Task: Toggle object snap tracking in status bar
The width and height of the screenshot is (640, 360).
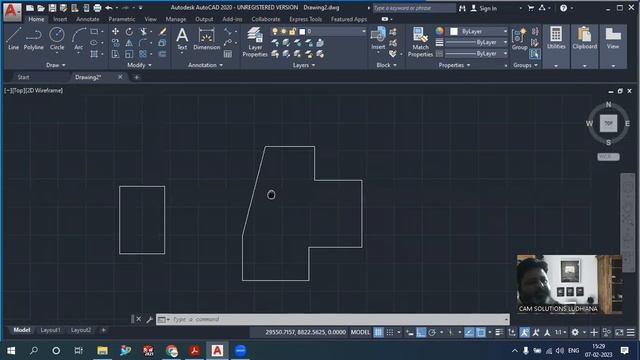Action: (x=469, y=332)
